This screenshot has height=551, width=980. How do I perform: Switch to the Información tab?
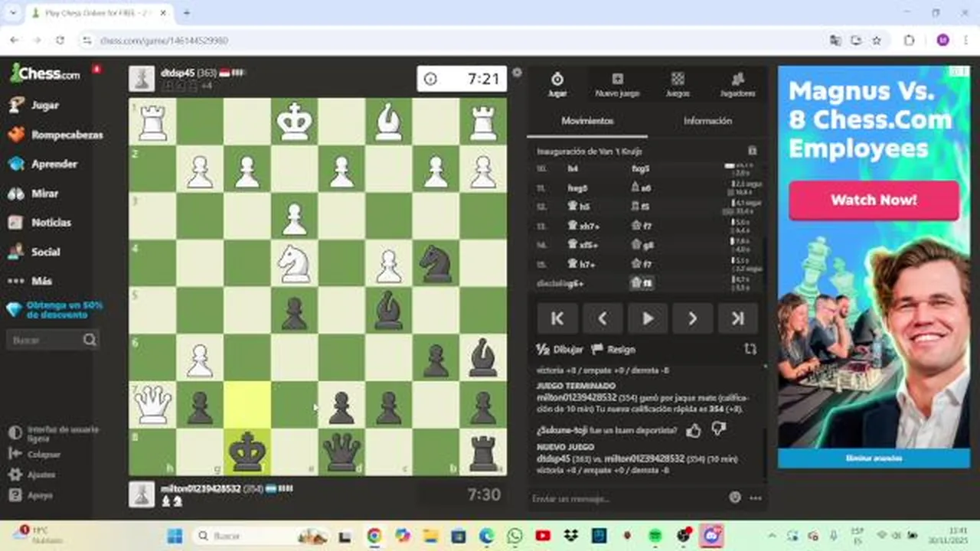tap(707, 121)
